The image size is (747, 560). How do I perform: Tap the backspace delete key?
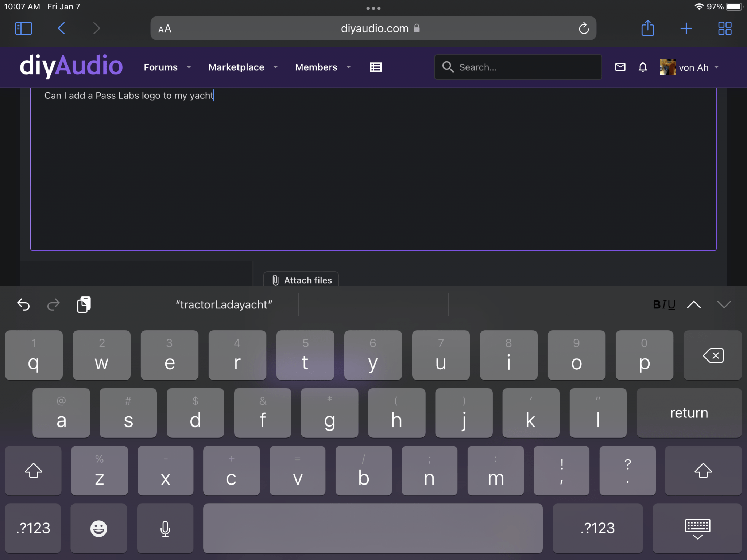[x=713, y=355]
